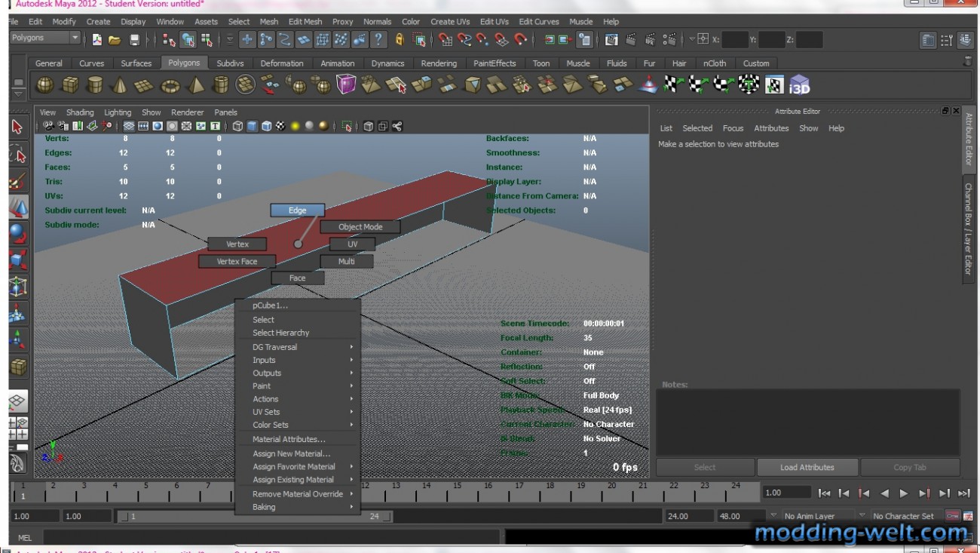980x553 pixels.
Task: Click the purple cube shelf icon
Action: coord(346,84)
